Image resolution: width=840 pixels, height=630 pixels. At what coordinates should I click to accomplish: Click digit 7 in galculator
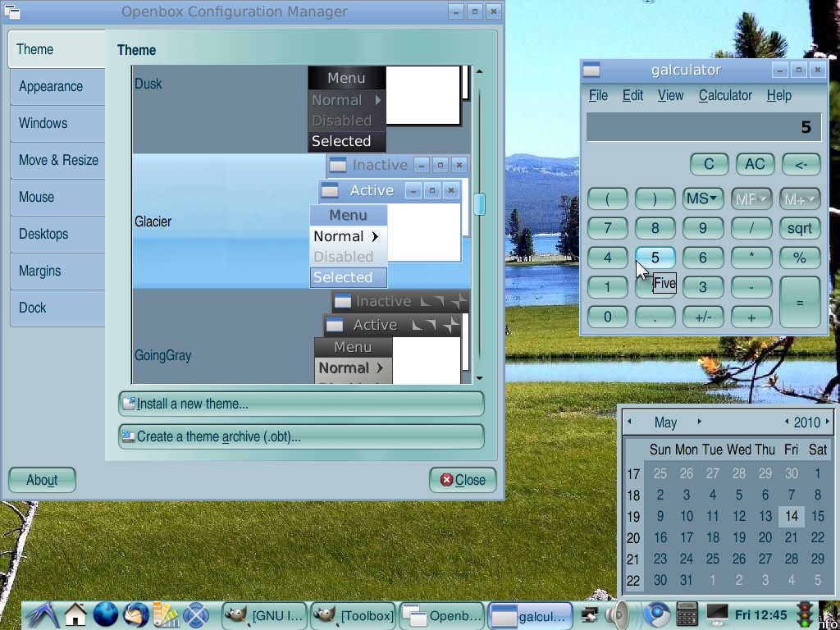pyautogui.click(x=608, y=228)
